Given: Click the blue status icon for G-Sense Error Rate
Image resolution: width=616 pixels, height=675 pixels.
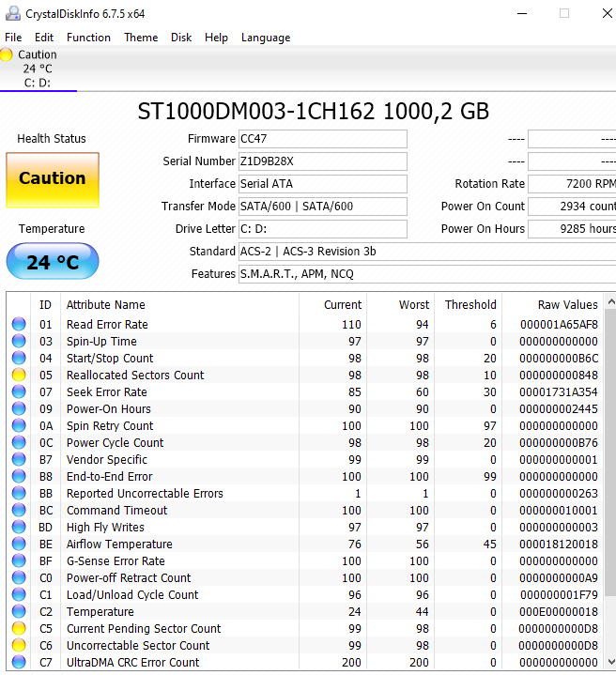Looking at the screenshot, I should 19,560.
